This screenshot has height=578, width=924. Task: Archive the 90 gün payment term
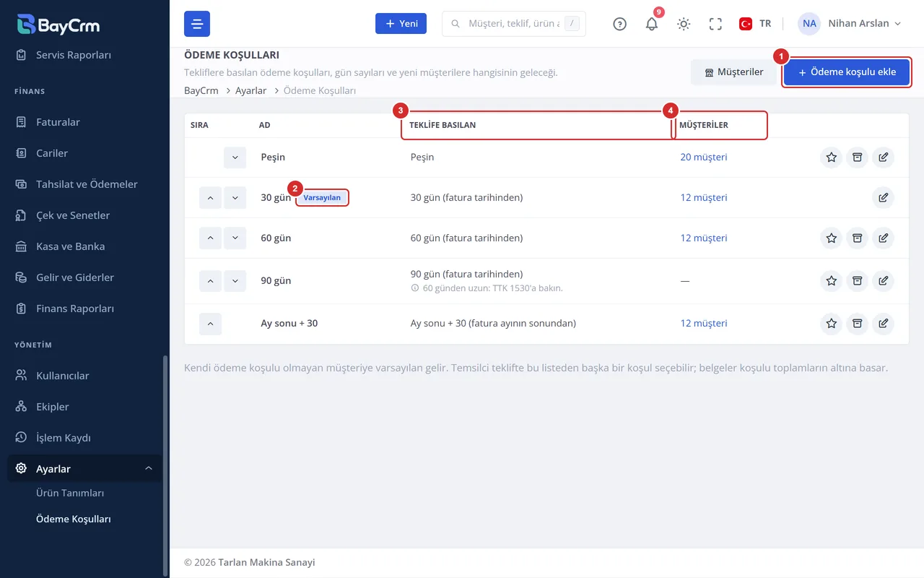coord(858,280)
